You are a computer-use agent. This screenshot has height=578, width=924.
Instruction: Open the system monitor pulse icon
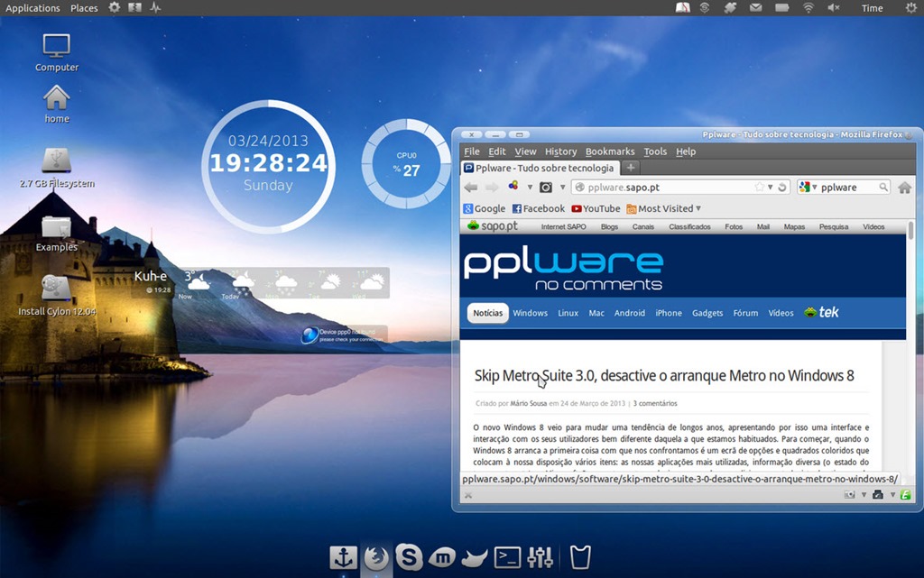pos(155,7)
